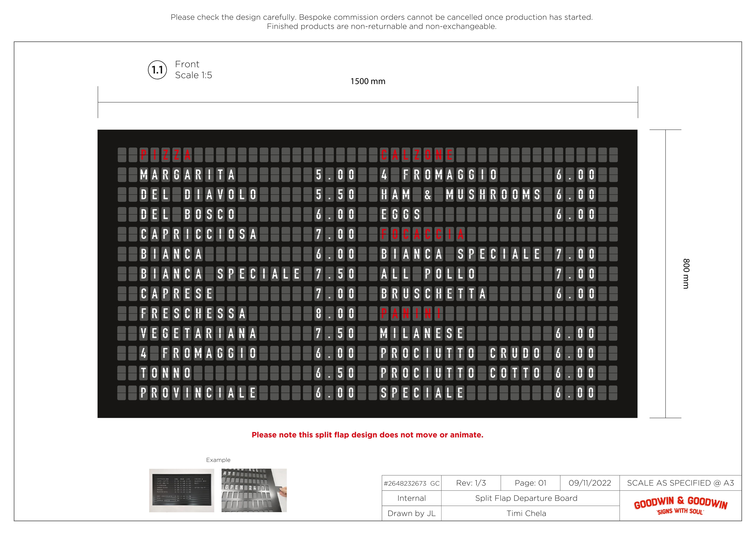Select the 'Front' view label

point(187,64)
